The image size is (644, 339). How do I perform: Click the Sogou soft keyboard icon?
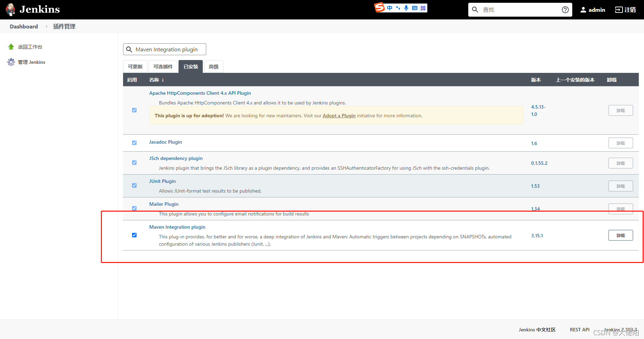415,8
